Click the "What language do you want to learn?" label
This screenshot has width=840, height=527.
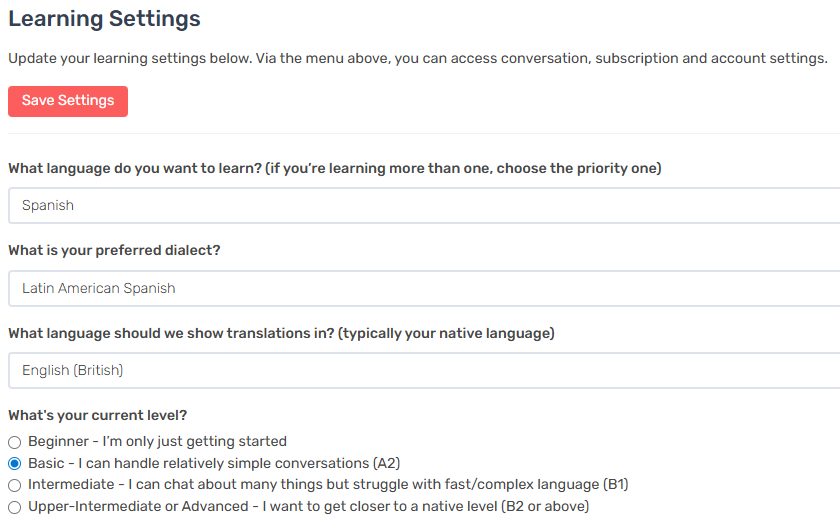tap(135, 168)
